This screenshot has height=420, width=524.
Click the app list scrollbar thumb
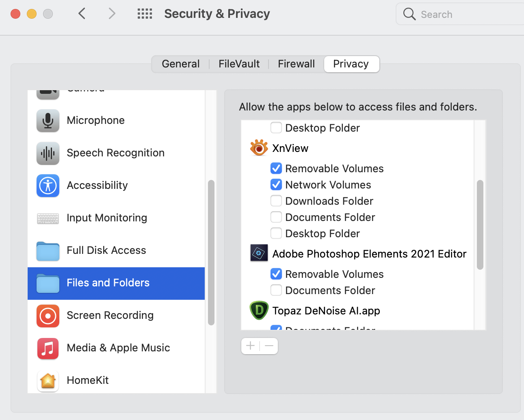click(x=480, y=224)
